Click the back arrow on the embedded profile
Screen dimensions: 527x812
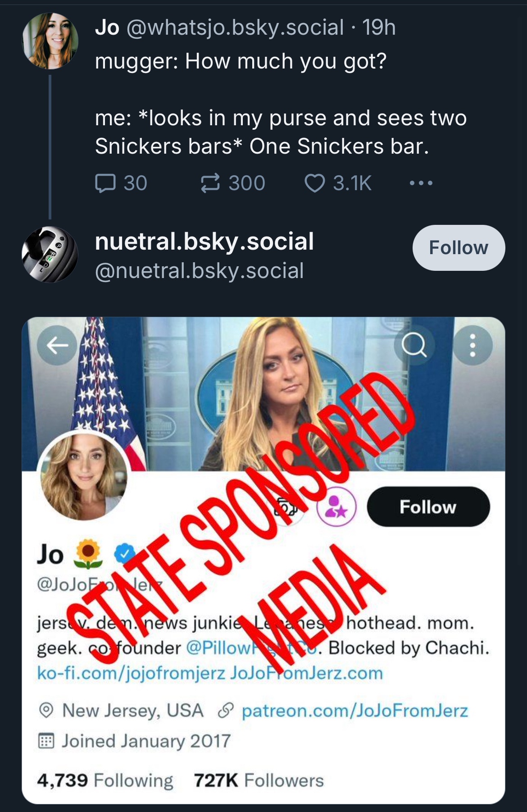coord(57,346)
